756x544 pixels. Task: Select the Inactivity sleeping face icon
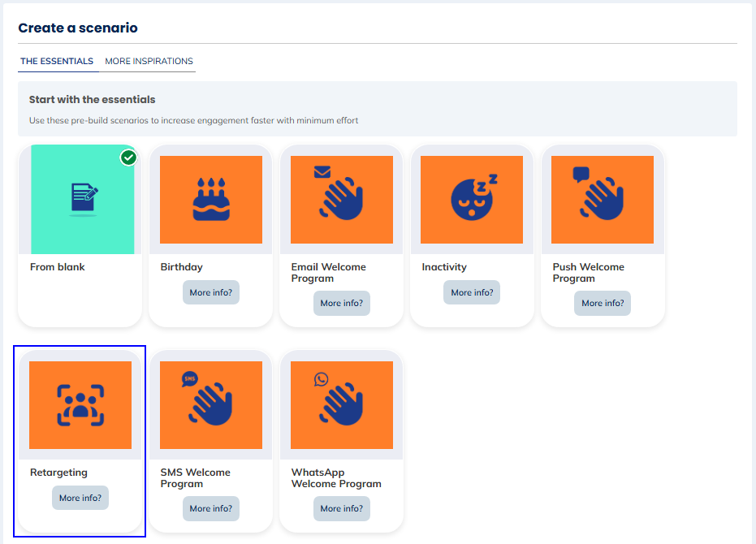tap(472, 199)
